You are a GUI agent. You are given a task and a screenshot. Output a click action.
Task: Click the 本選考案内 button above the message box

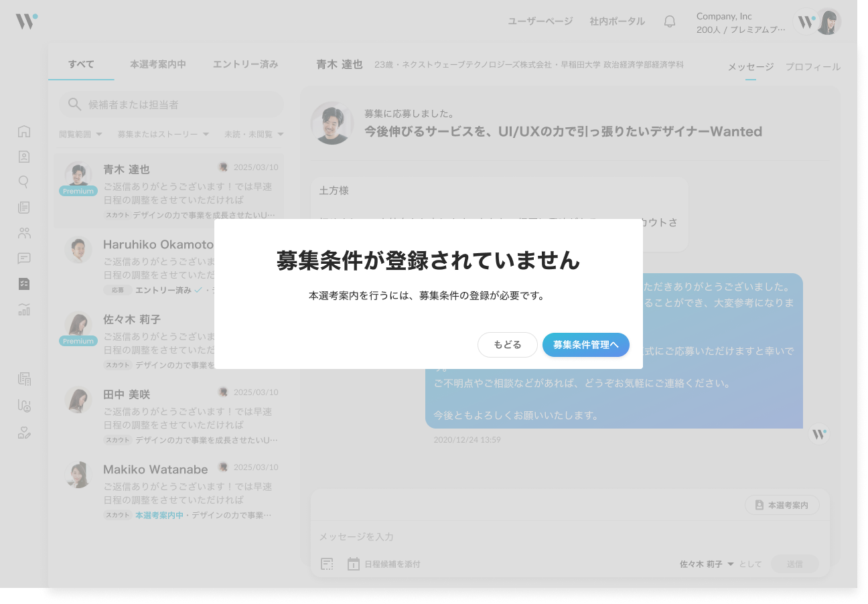[782, 505]
